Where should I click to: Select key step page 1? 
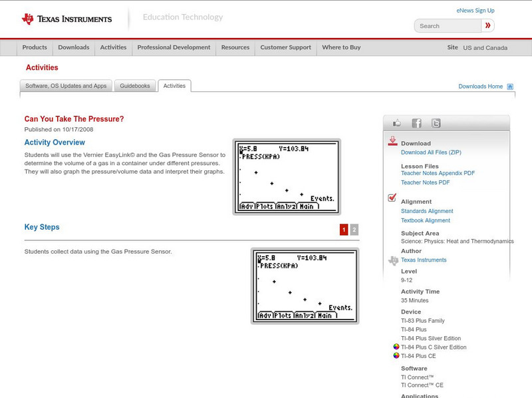344,230
